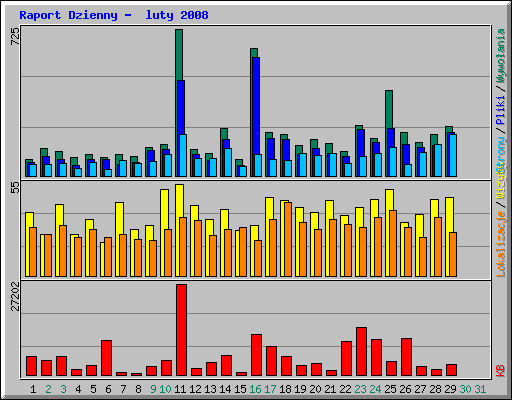The height and width of the screenshot is (400, 512).
Task: Click day 29 on the x-axis
Action: coord(450,389)
